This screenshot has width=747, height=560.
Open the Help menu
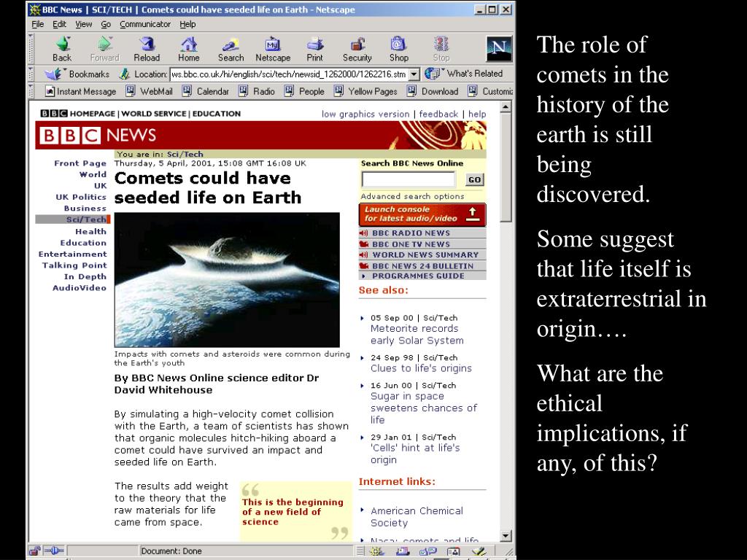187,24
